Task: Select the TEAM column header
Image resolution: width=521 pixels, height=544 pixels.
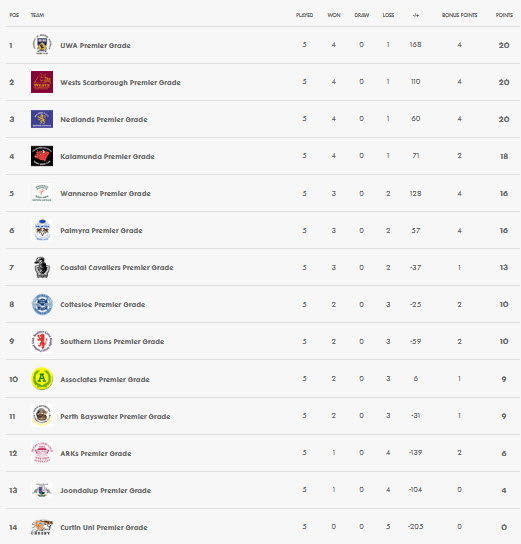Action: 37,15
